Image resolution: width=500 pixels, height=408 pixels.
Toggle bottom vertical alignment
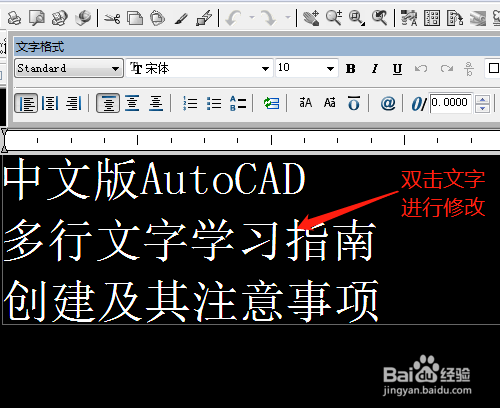pyautogui.click(x=156, y=103)
